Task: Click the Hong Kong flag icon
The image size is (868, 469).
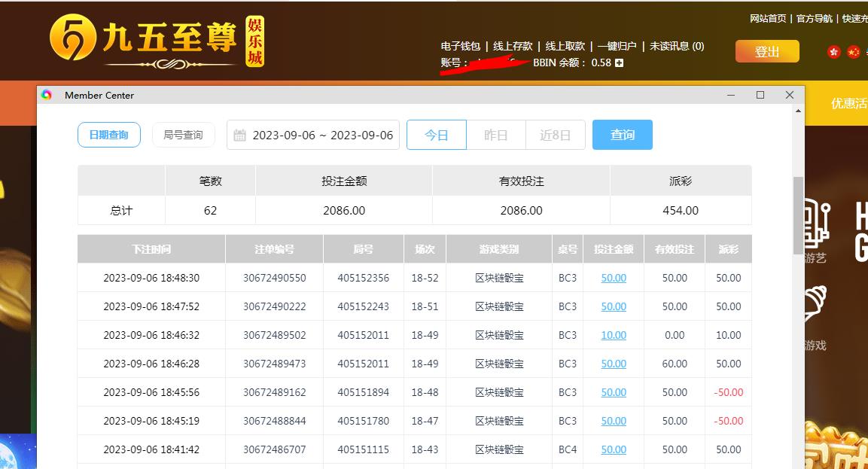Action: click(833, 52)
